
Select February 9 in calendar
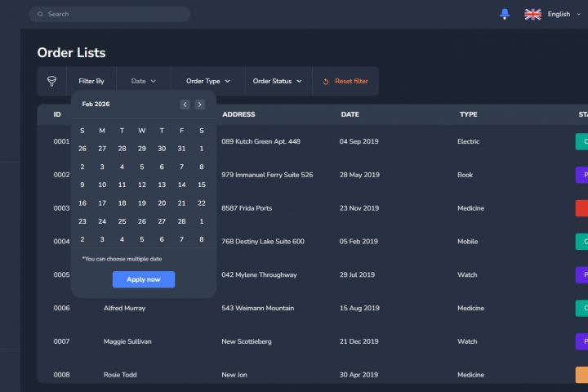pyautogui.click(x=82, y=185)
